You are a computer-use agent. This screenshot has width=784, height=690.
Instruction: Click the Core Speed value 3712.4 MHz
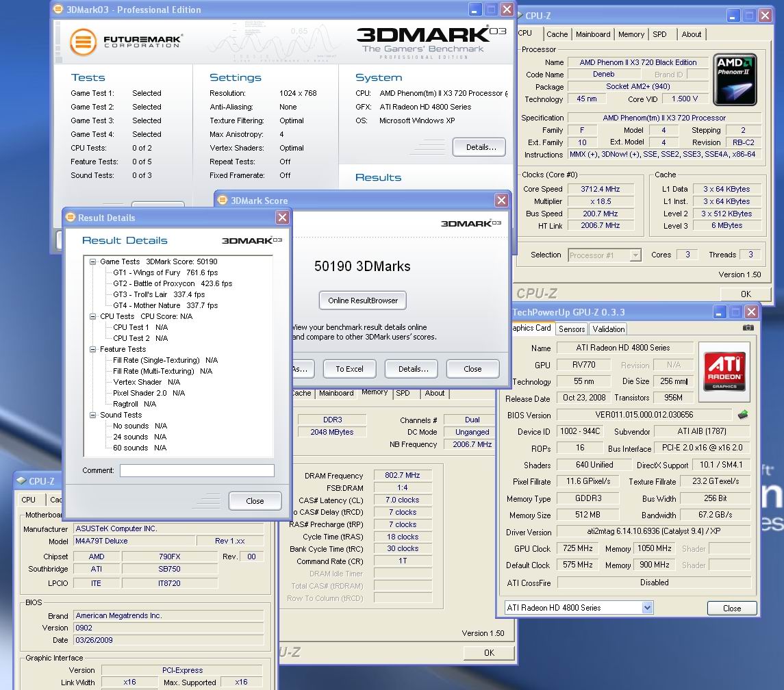point(600,189)
